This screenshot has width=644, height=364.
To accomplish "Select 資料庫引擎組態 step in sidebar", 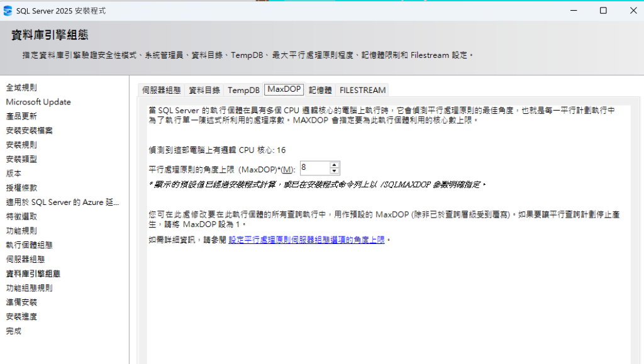I will pos(33,273).
